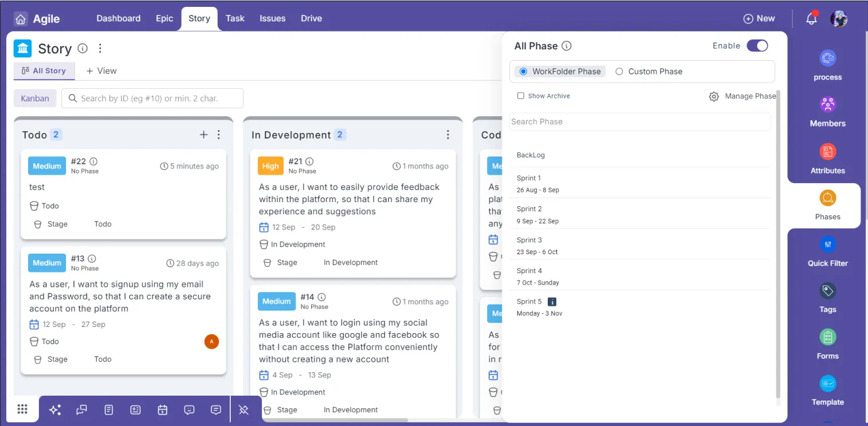Show info for Story heading
The width and height of the screenshot is (868, 426).
tap(83, 48)
